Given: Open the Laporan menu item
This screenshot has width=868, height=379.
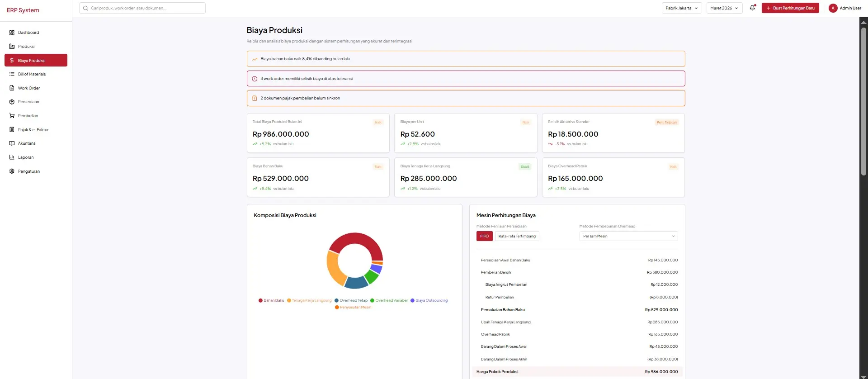Looking at the screenshot, I should pyautogui.click(x=26, y=157).
